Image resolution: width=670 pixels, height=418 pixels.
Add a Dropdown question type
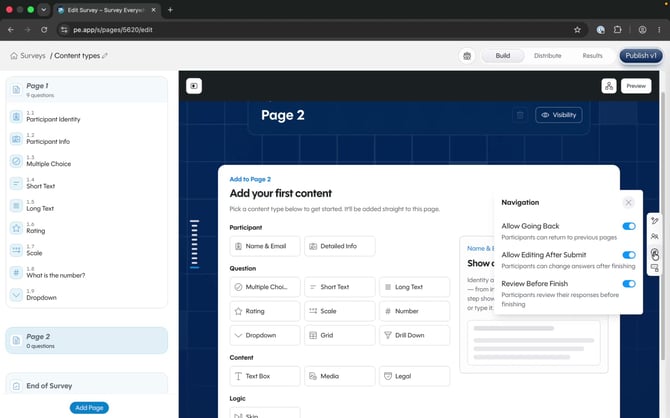[x=265, y=335]
